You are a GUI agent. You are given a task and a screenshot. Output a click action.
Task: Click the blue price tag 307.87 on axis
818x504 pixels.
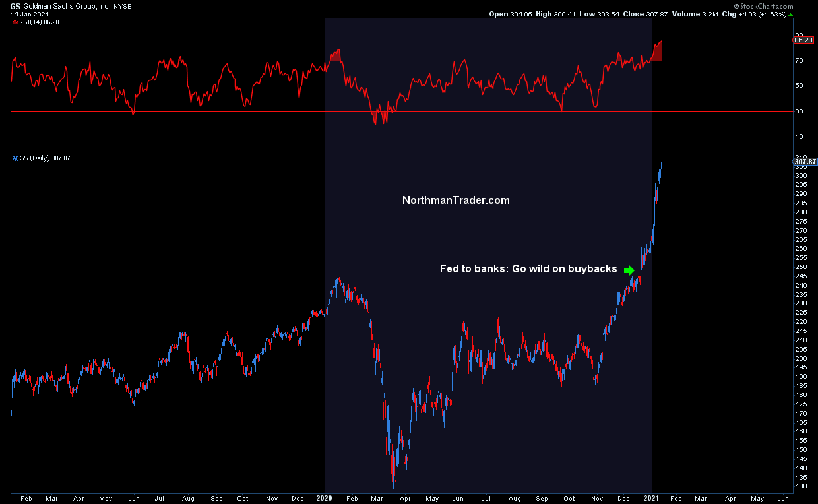(803, 162)
